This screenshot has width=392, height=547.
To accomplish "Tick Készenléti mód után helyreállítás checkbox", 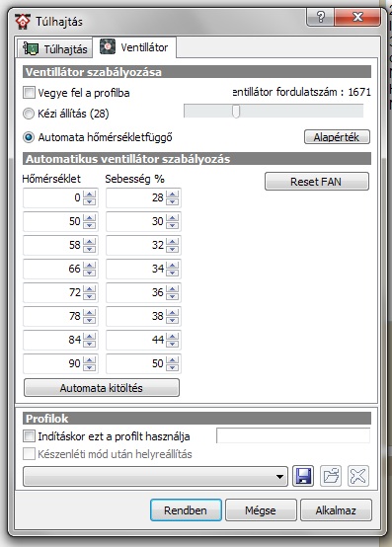I will (x=29, y=454).
